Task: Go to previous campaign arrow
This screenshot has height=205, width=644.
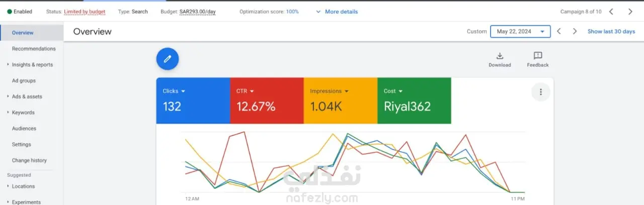Action: 611,12
